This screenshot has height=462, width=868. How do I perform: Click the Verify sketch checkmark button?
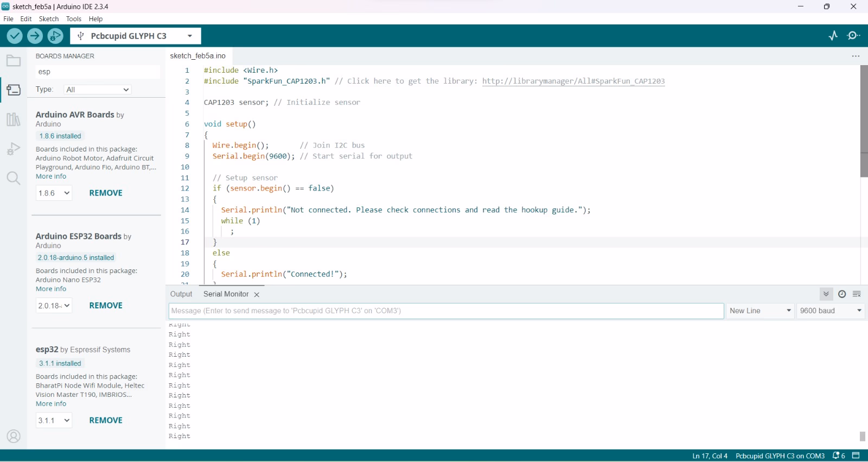coord(15,36)
